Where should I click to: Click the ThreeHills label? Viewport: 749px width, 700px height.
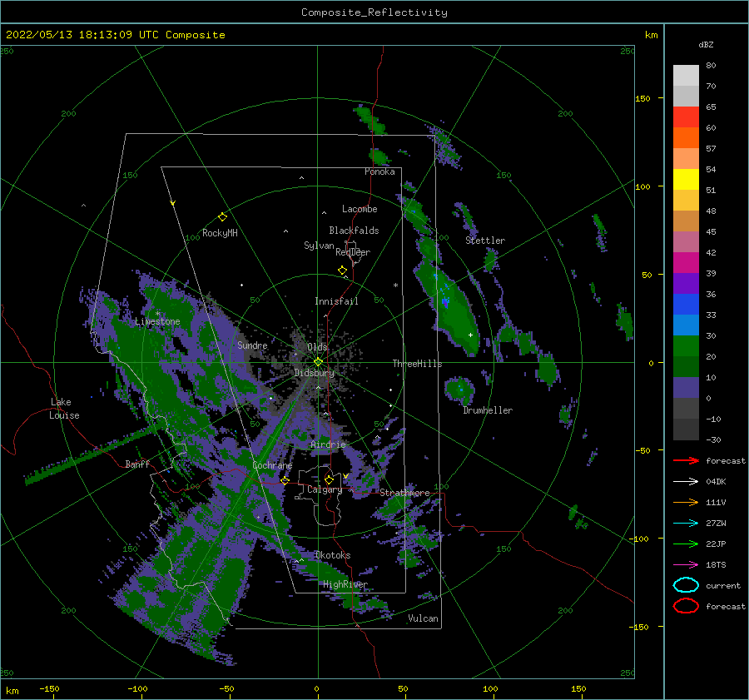(x=418, y=364)
